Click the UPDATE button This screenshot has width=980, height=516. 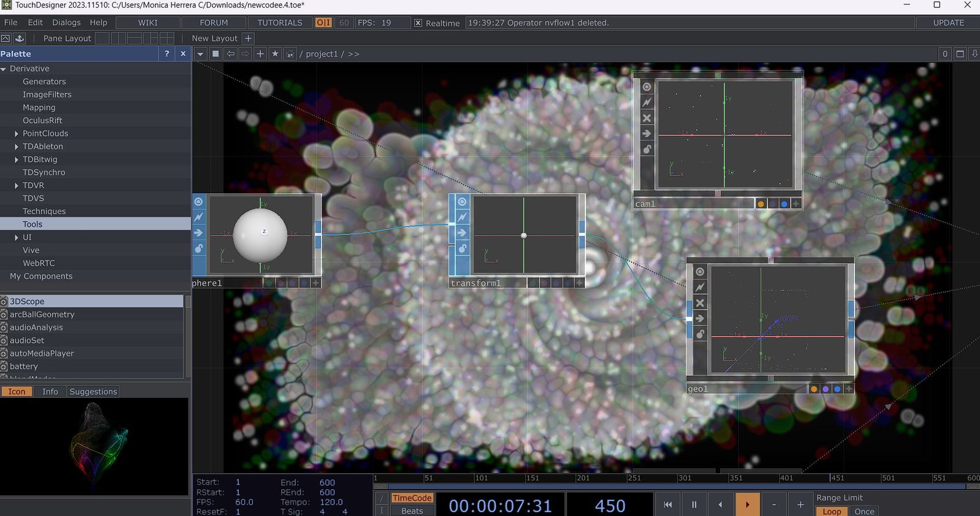948,23
